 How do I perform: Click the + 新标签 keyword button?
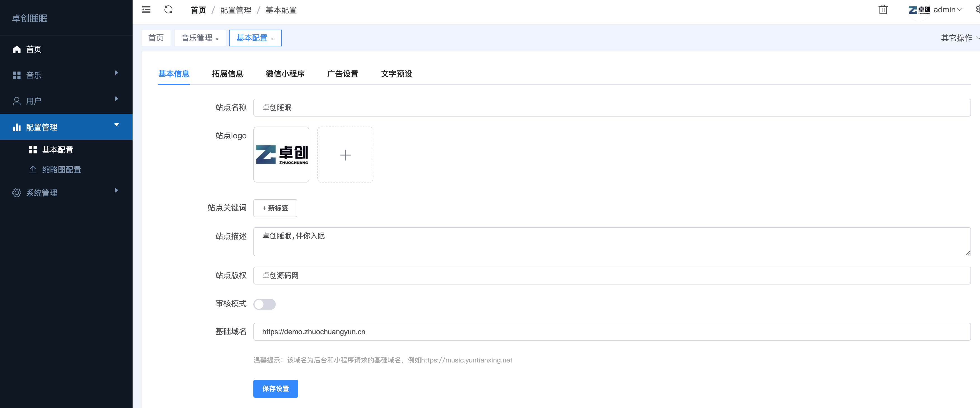coord(275,208)
